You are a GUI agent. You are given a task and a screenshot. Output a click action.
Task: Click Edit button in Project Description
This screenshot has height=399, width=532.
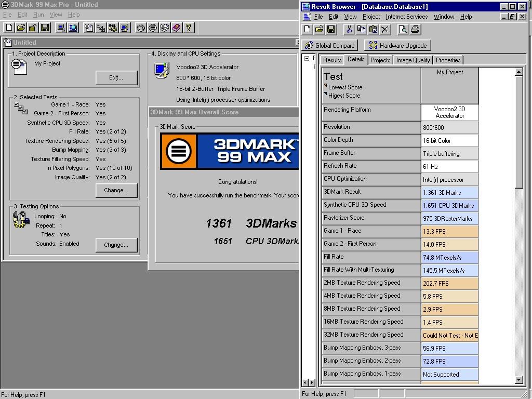pyautogui.click(x=116, y=78)
